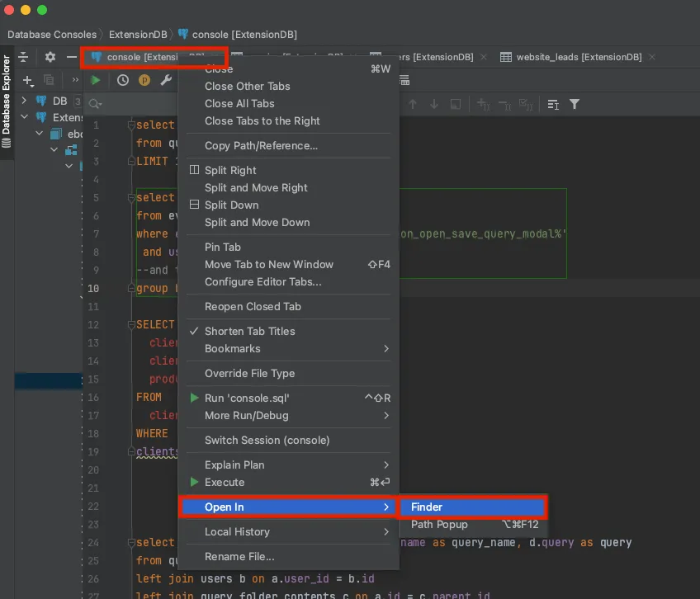
Task: Open Database Explorer gear options
Action: (x=50, y=57)
